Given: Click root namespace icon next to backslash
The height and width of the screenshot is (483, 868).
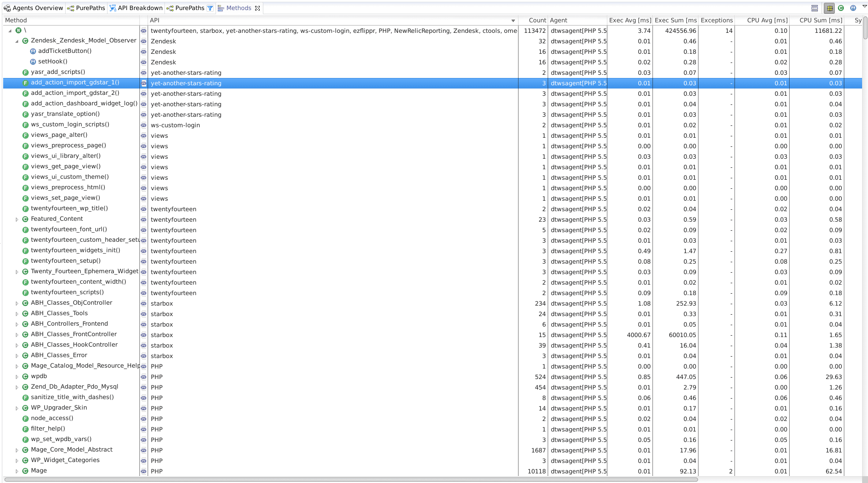Looking at the screenshot, I should pos(18,31).
